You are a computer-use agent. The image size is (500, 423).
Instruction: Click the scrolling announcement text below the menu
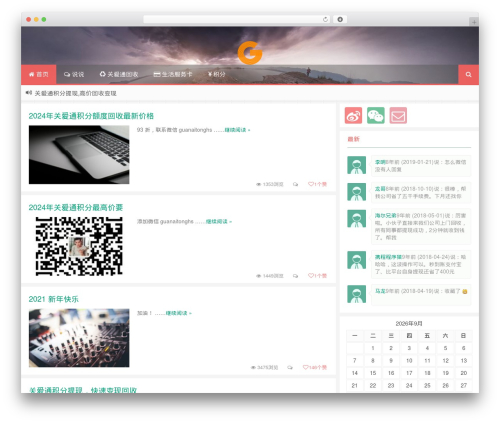coord(76,93)
